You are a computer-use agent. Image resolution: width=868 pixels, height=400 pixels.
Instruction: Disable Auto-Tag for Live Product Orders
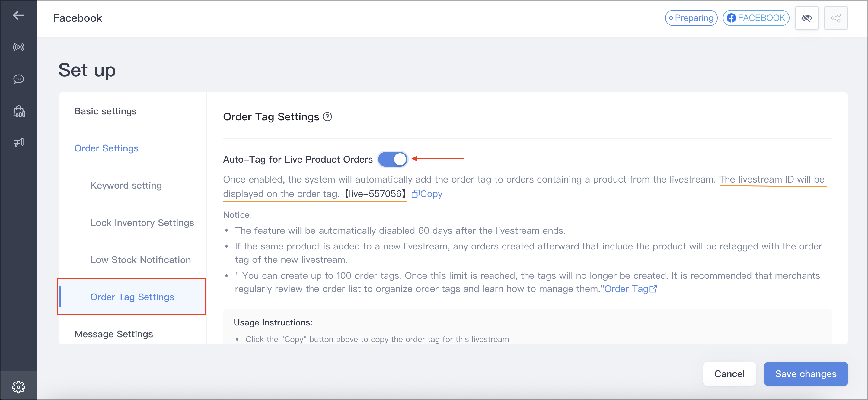[x=393, y=159]
